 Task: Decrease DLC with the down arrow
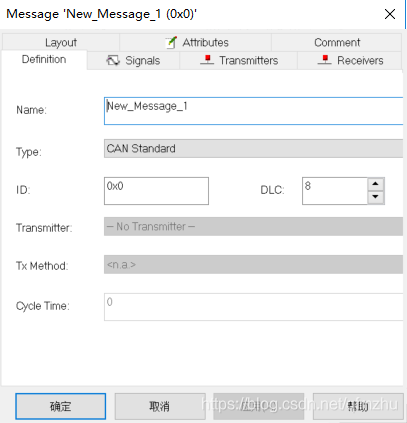click(x=376, y=197)
